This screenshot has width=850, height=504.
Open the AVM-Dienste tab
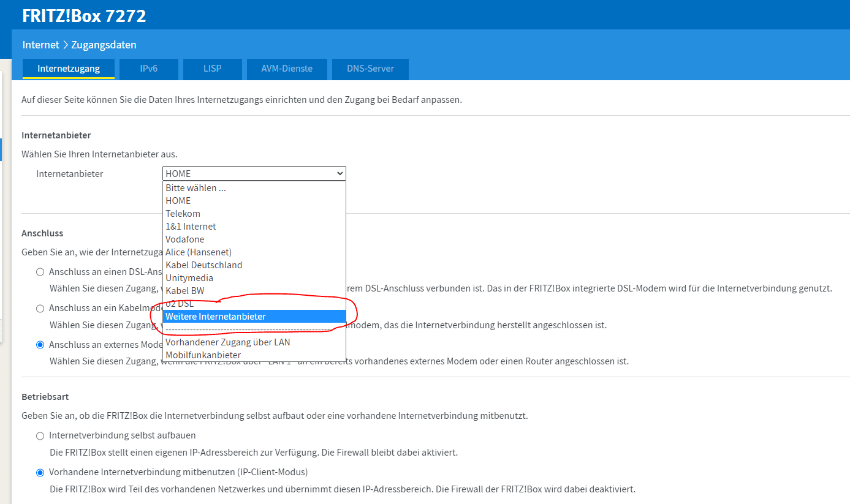coord(287,69)
